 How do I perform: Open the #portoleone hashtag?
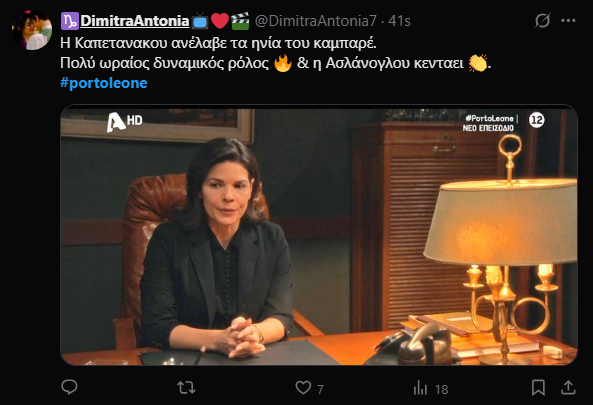[104, 83]
